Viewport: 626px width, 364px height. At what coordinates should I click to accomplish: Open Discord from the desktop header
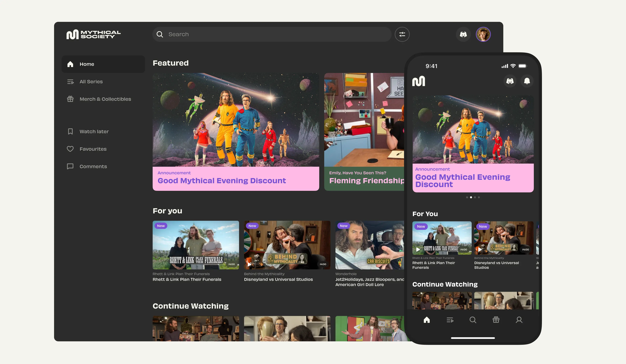[463, 34]
